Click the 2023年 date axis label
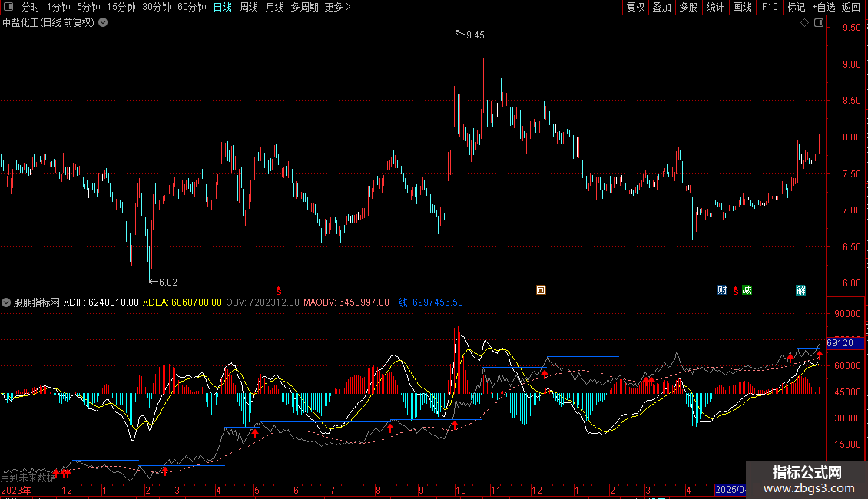868x499 pixels. 16,490
